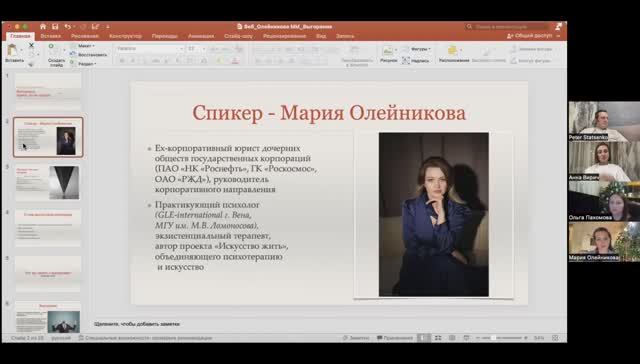
Task: Click the Shape Outline (Контур фигуры) button
Action: tap(531, 60)
